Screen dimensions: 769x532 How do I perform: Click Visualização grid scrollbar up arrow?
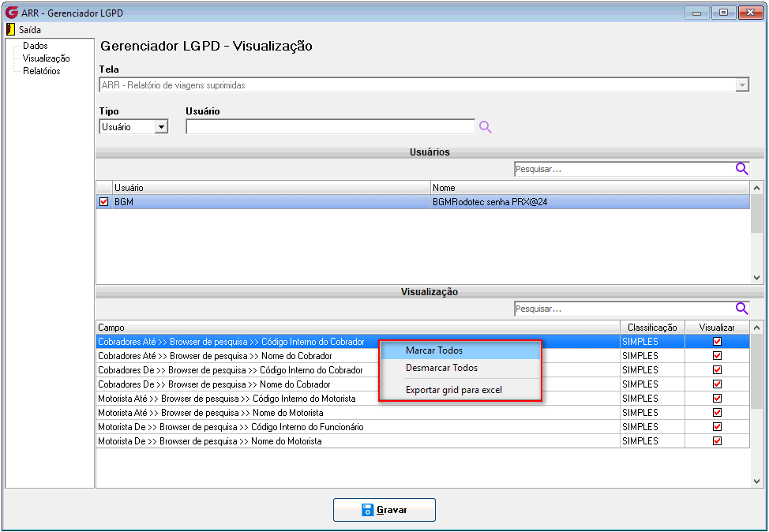(x=756, y=328)
